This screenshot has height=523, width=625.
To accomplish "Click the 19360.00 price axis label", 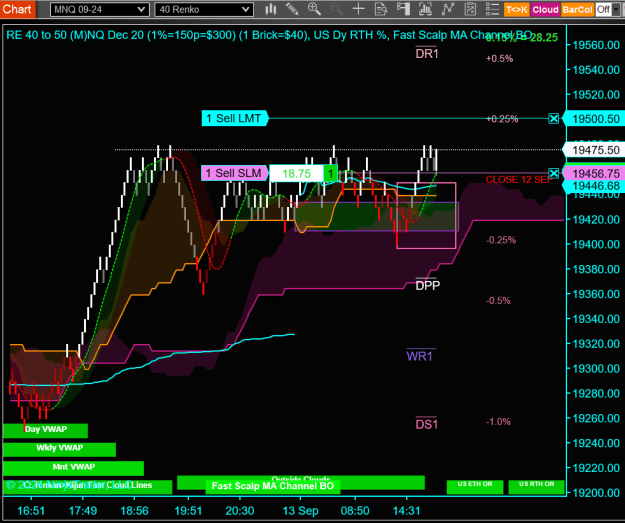I will click(596, 294).
